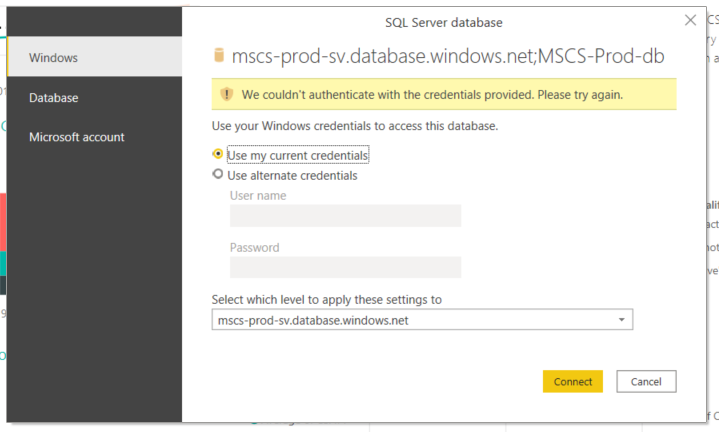Click 'Select which level to apply' label
The image size is (719, 432).
click(x=326, y=299)
